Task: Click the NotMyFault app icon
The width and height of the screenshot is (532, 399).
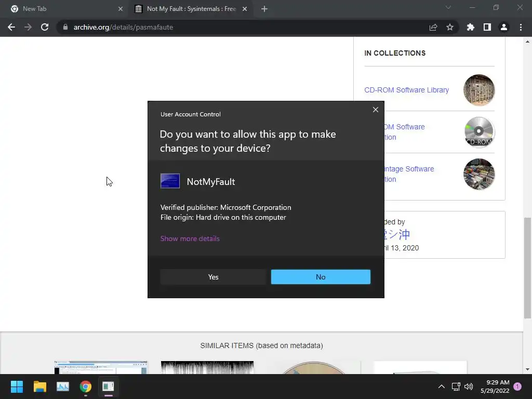Action: 170,181
